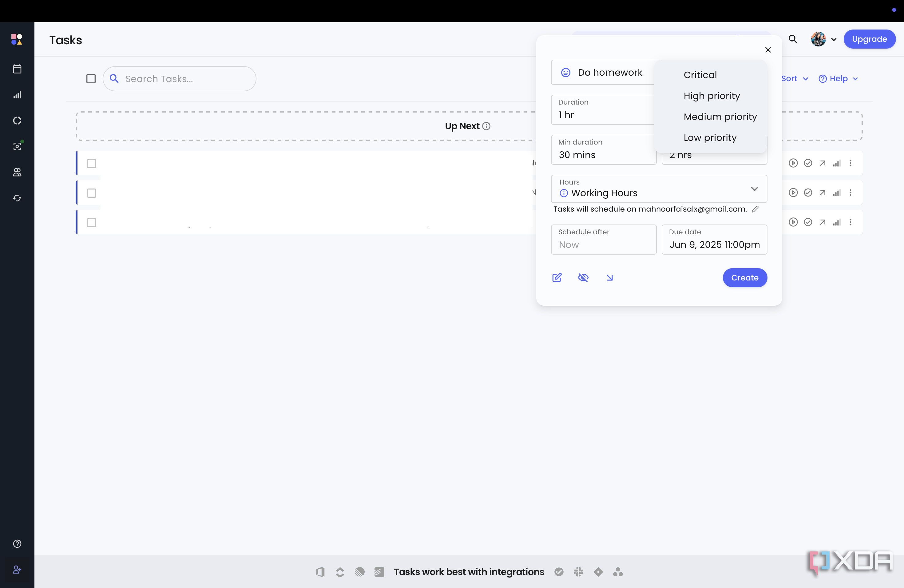Open the people icon in sidebar
Viewport: 904px width, 588px height.
point(17,173)
